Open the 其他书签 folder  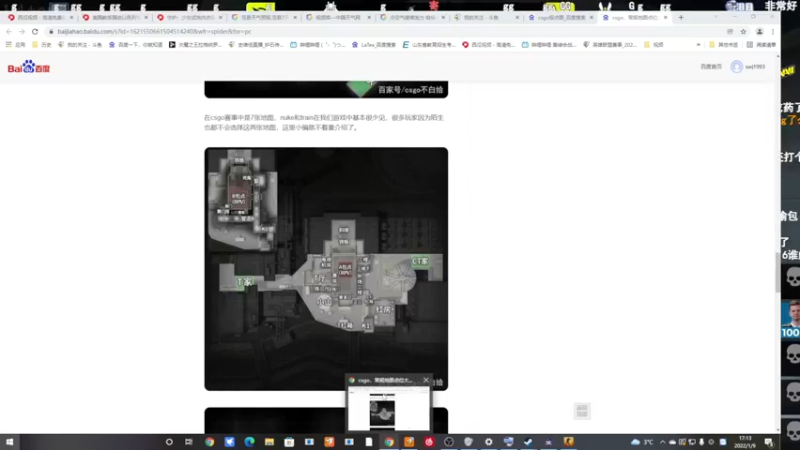point(723,45)
